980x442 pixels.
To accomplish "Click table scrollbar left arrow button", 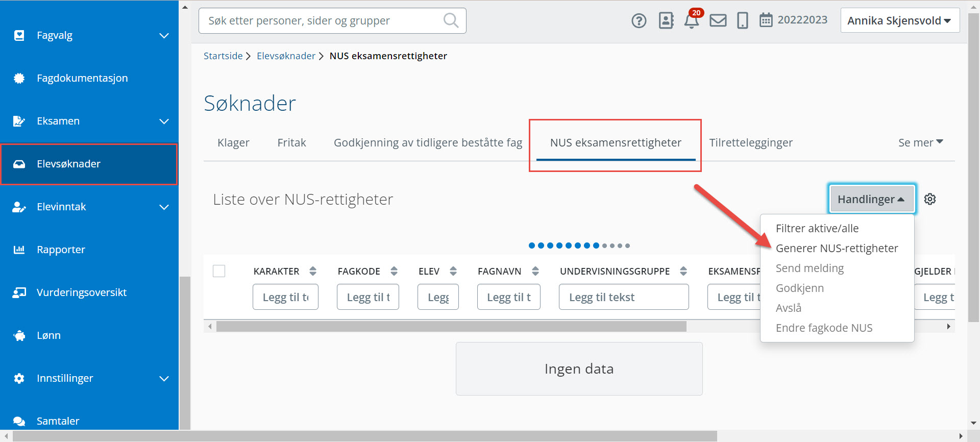I will pos(209,326).
